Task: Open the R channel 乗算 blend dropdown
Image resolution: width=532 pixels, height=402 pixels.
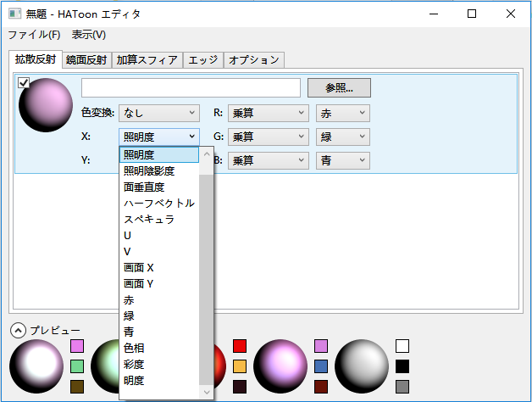Action: pos(269,113)
